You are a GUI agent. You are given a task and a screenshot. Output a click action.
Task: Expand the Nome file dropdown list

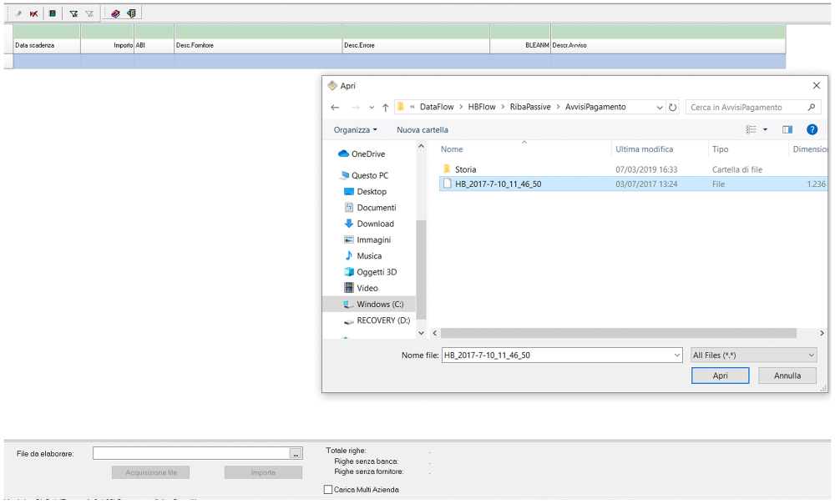(x=676, y=355)
